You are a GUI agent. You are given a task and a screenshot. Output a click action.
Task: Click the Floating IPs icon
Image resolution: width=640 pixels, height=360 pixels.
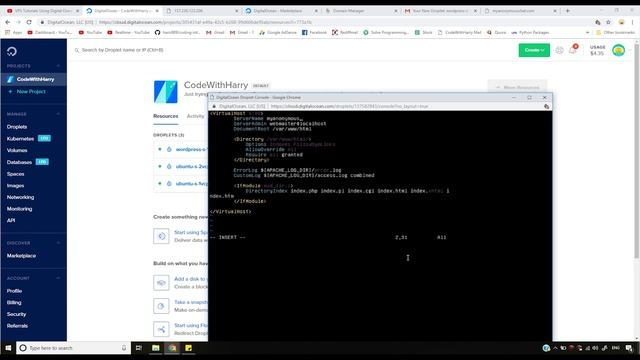(x=161, y=329)
